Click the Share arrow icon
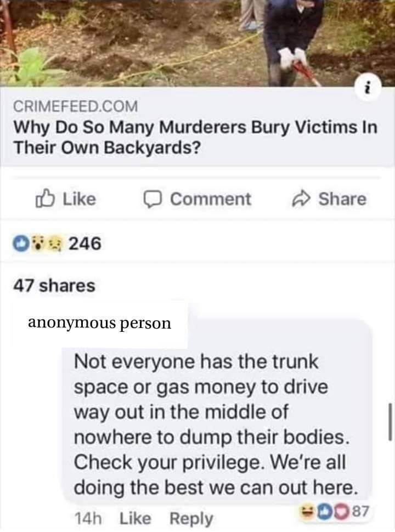The image size is (395, 532). tap(301, 199)
